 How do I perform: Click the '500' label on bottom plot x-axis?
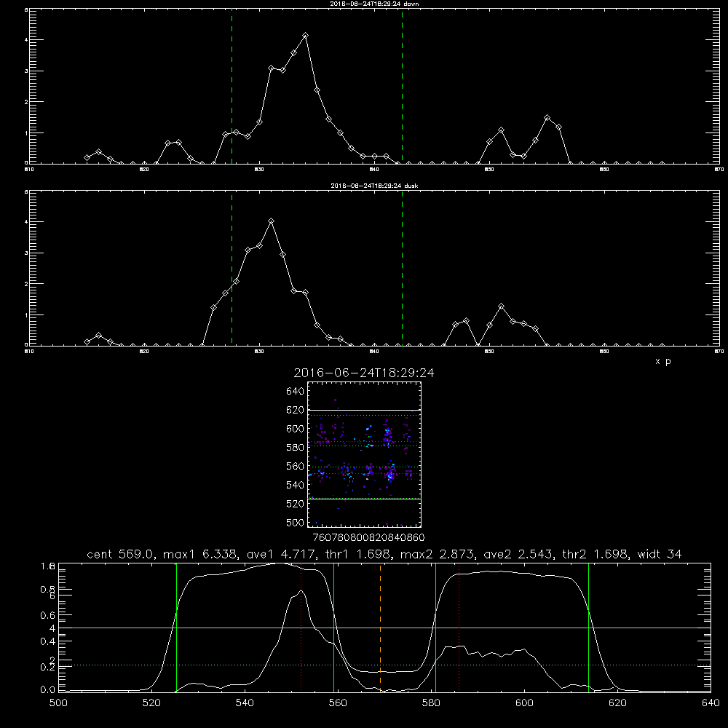click(x=58, y=703)
